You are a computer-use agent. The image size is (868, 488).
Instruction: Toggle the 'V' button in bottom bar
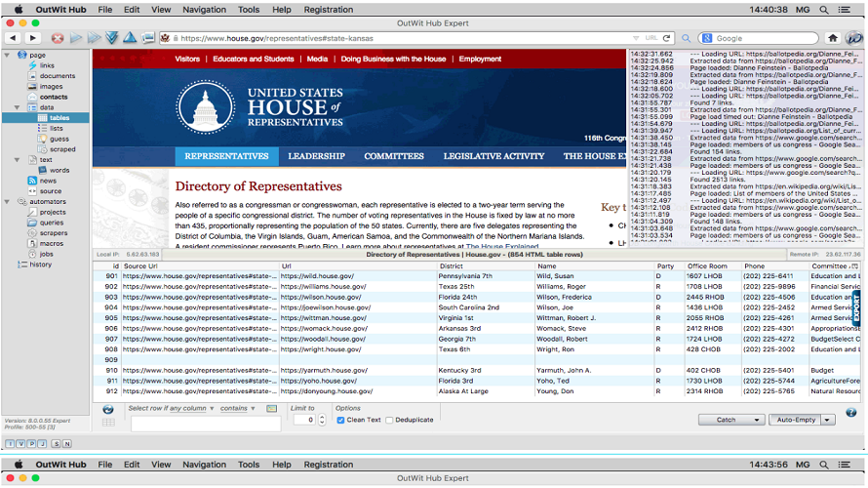point(20,444)
